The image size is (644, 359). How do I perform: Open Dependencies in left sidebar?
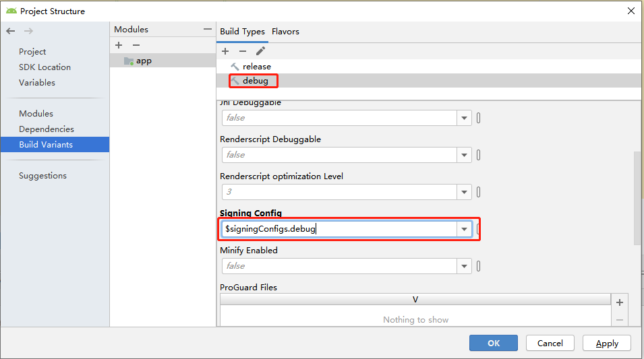point(47,129)
